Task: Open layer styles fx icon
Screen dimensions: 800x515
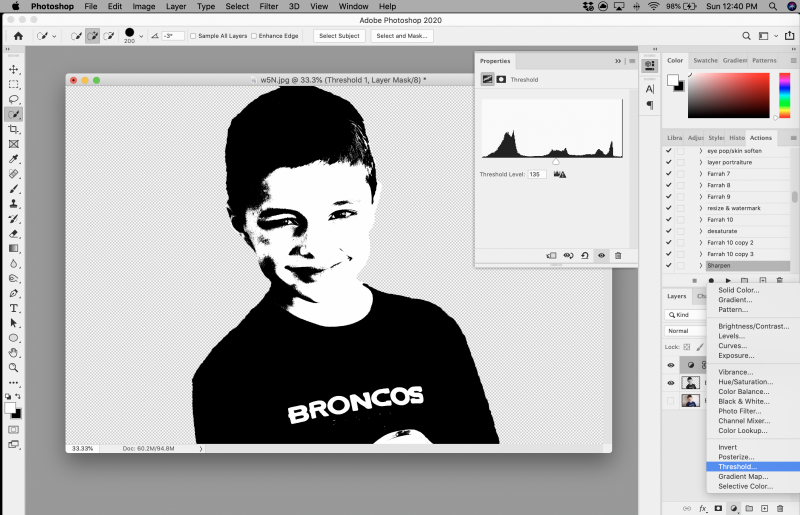Action: (703, 508)
